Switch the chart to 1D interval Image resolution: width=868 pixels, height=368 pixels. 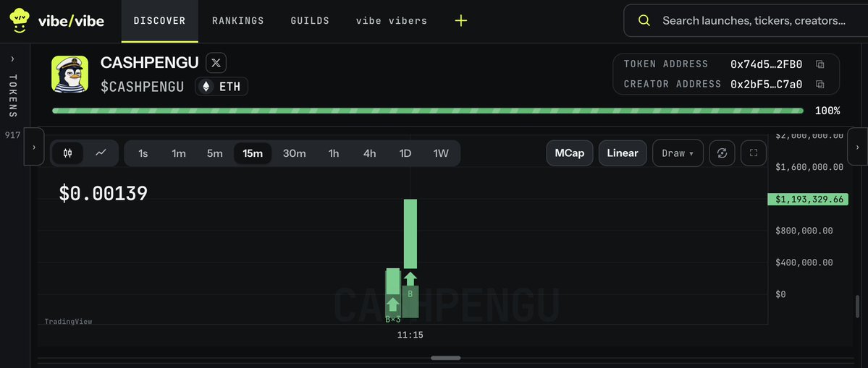click(x=405, y=153)
